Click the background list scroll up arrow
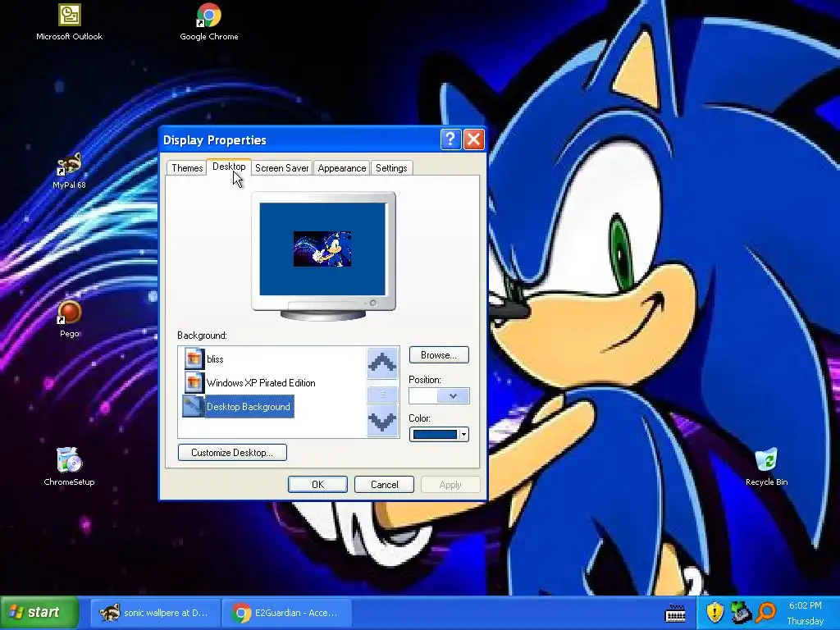840x630 pixels. point(382,363)
